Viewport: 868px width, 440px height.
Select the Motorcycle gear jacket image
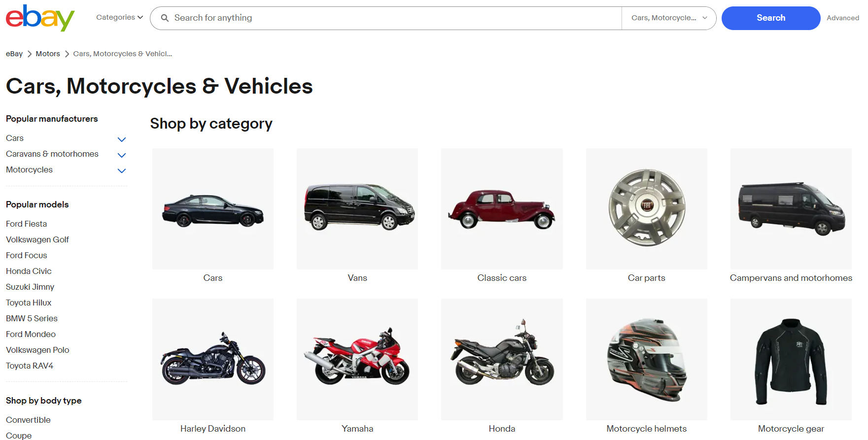791,359
